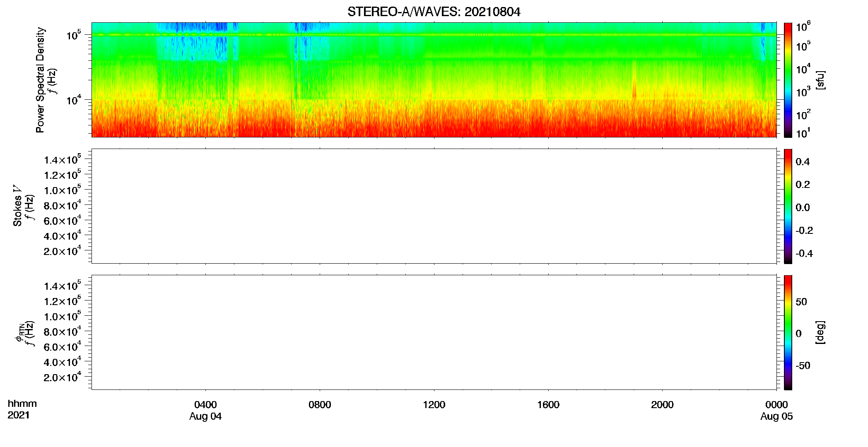This screenshot has height=447, width=868.
Task: Click the phi RTN degrees color bar
Action: (788, 332)
